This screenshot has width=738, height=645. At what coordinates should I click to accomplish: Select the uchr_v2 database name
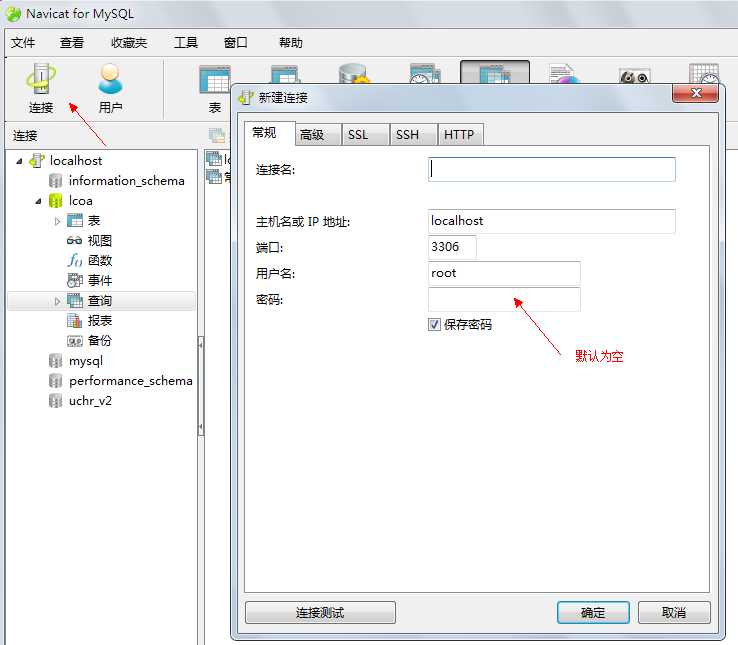90,401
